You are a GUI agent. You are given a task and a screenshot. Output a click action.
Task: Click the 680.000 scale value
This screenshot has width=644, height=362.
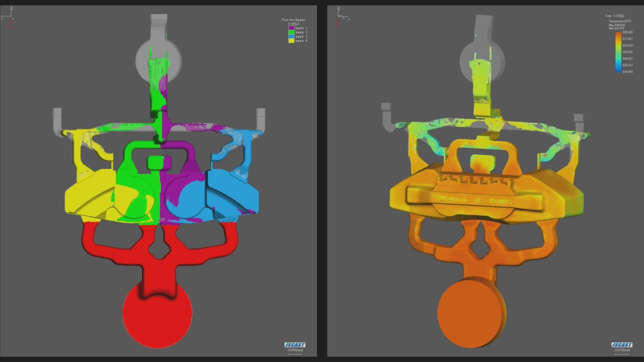coord(627,32)
